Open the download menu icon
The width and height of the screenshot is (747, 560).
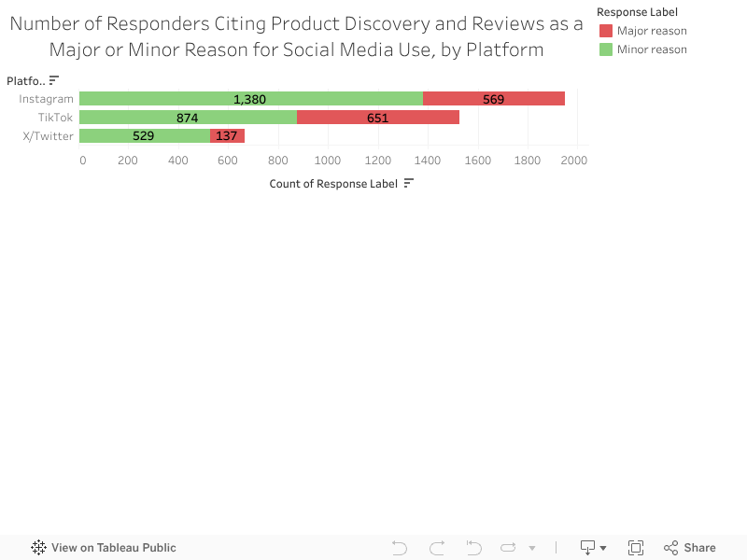pyautogui.click(x=593, y=548)
